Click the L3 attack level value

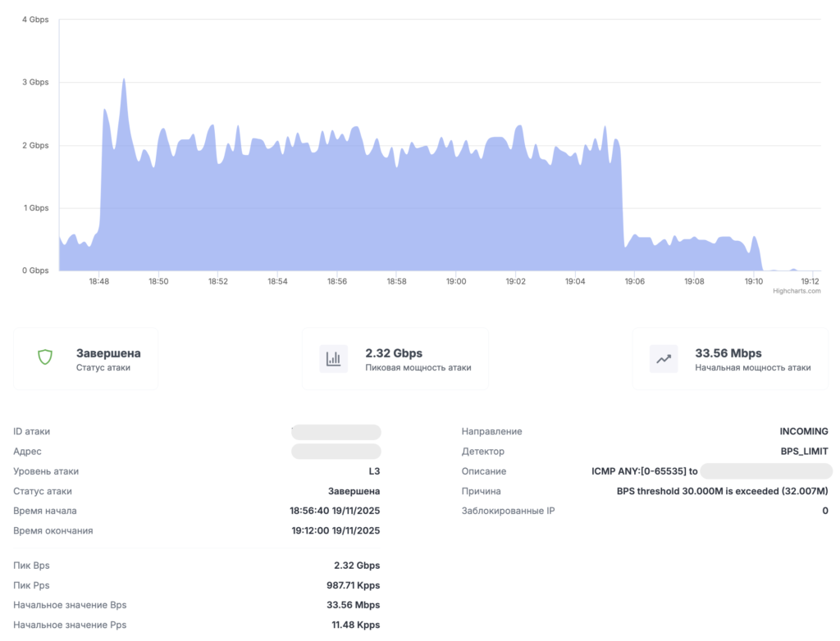click(374, 471)
